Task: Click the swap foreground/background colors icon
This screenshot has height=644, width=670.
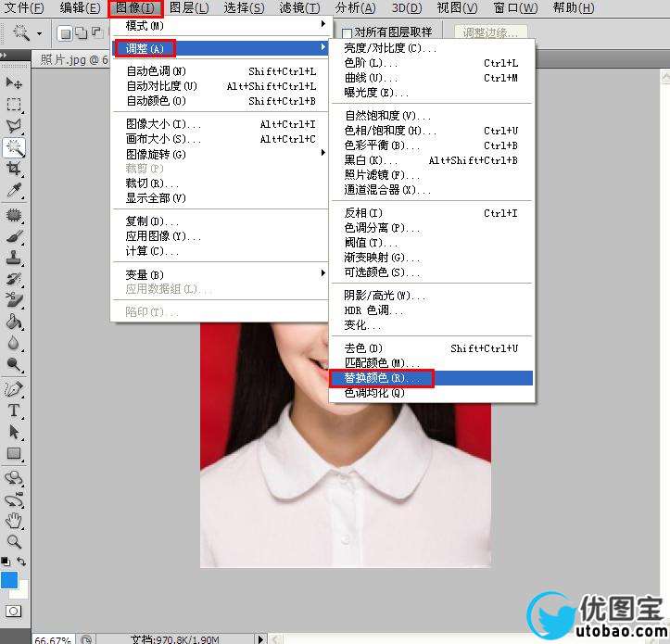Action: [x=21, y=562]
